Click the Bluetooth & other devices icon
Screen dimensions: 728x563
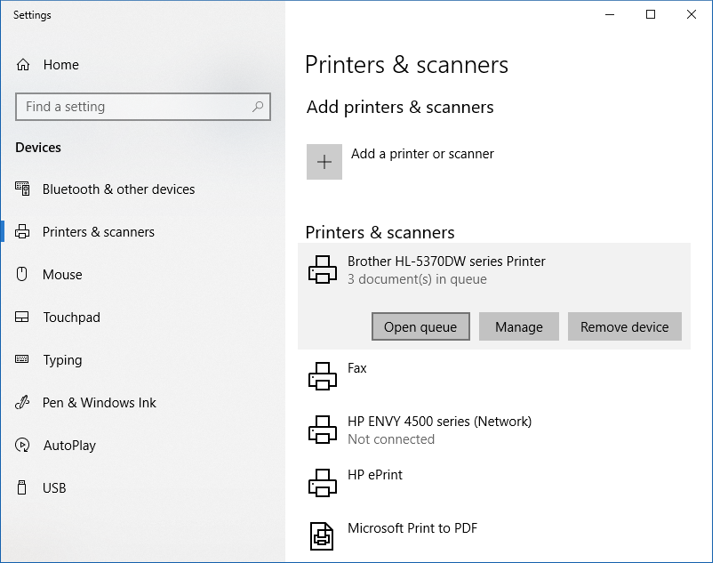23,189
